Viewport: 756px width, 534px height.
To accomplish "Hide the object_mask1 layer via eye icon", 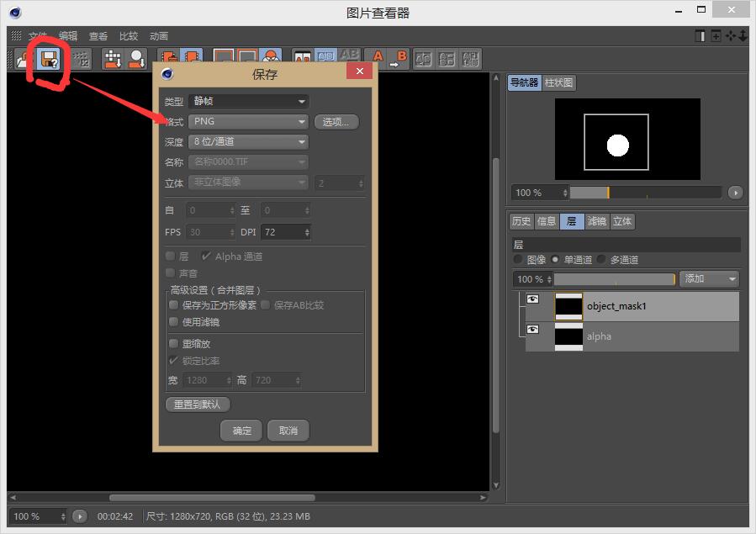I will coord(532,299).
